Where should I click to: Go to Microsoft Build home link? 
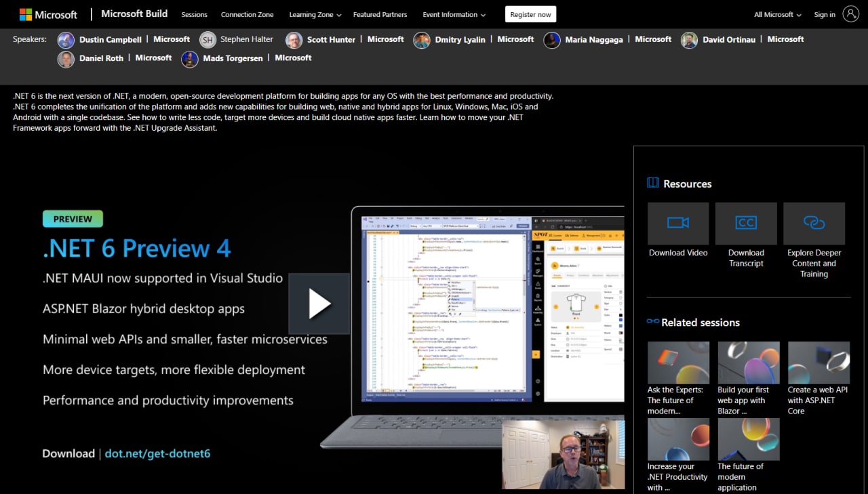(134, 14)
